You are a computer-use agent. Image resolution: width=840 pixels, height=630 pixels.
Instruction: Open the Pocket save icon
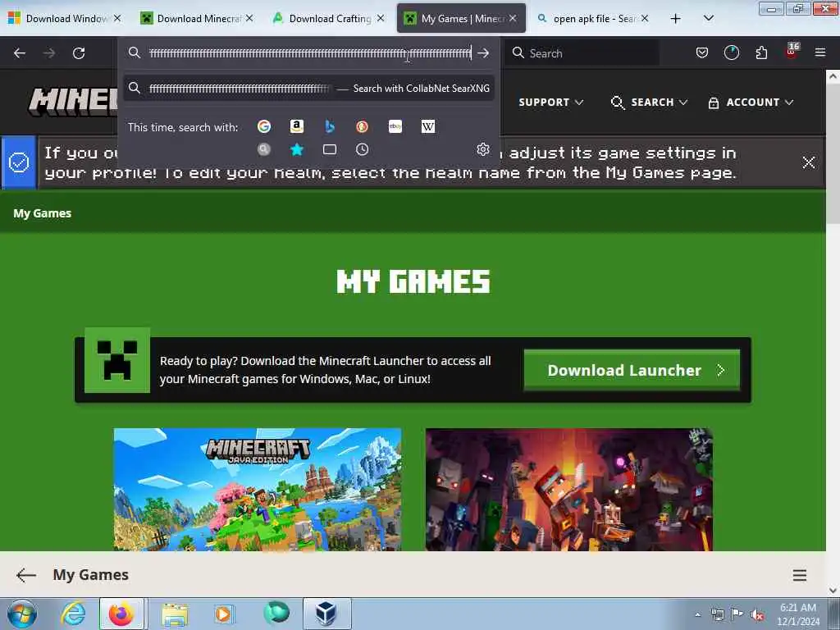702,52
